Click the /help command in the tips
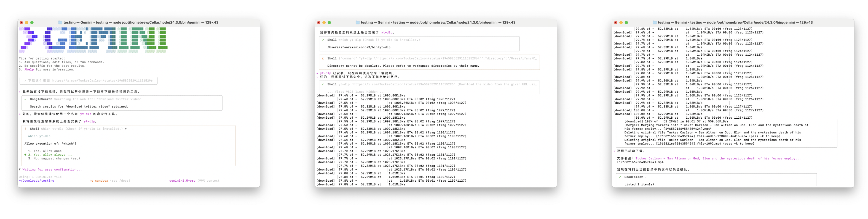The image size is (868, 219). tap(29, 70)
